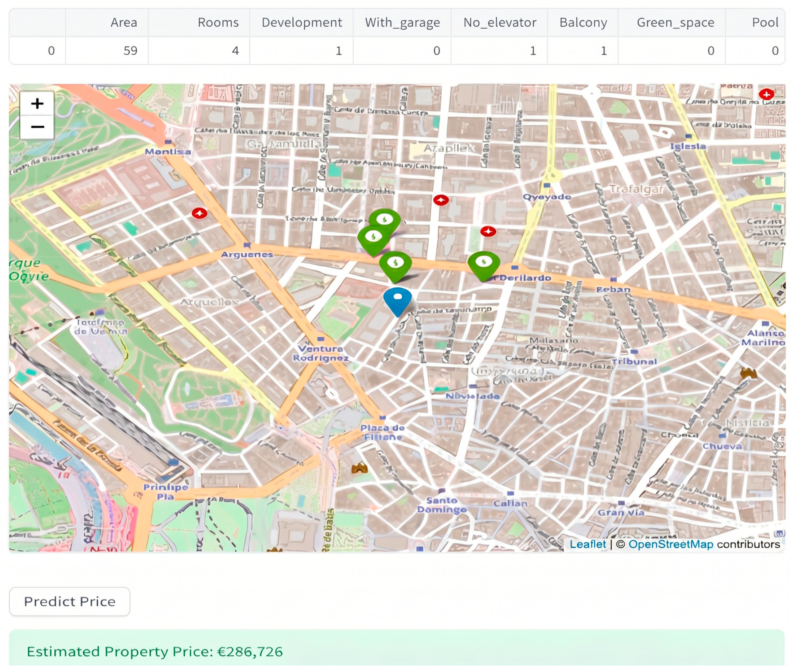Click the Predict Price button

[69, 602]
